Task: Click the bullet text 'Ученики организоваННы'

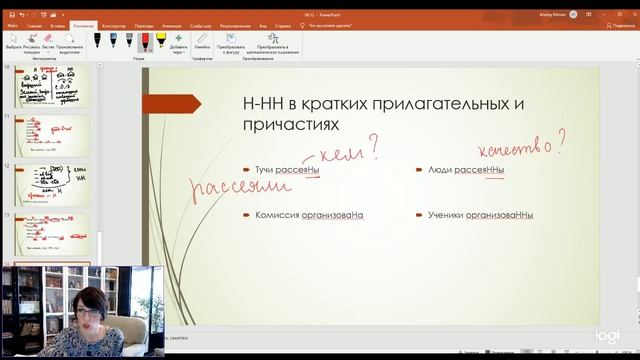Action: [x=480, y=215]
